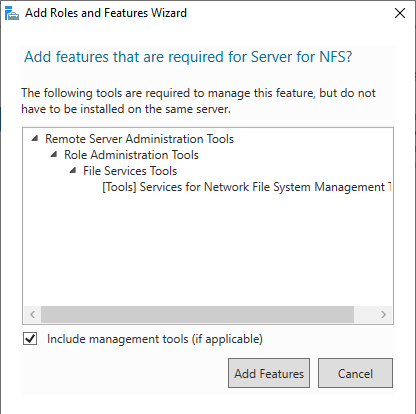Click the horizontal scrollbar thumb

(197, 314)
